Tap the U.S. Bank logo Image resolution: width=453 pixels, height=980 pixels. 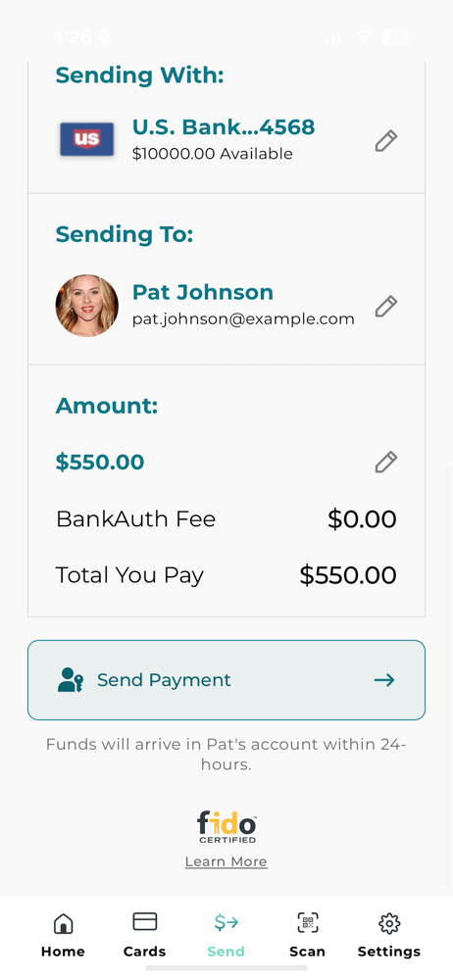tap(86, 139)
